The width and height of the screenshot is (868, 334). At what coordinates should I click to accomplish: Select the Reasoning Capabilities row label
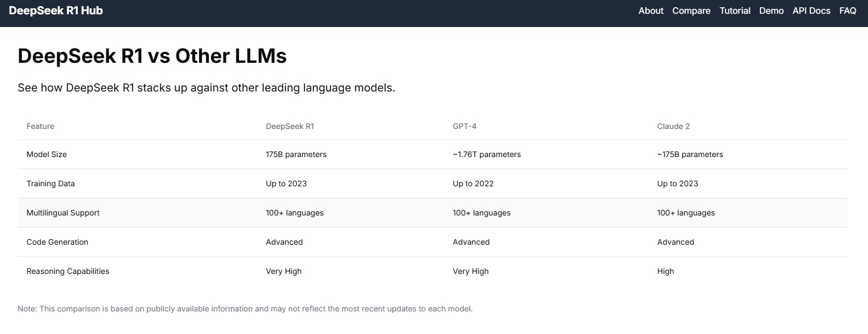coord(68,271)
